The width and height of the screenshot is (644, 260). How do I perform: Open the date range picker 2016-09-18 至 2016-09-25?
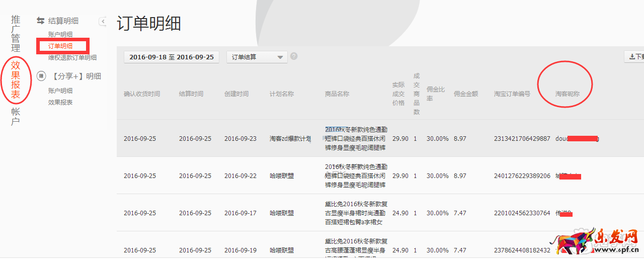(172, 57)
